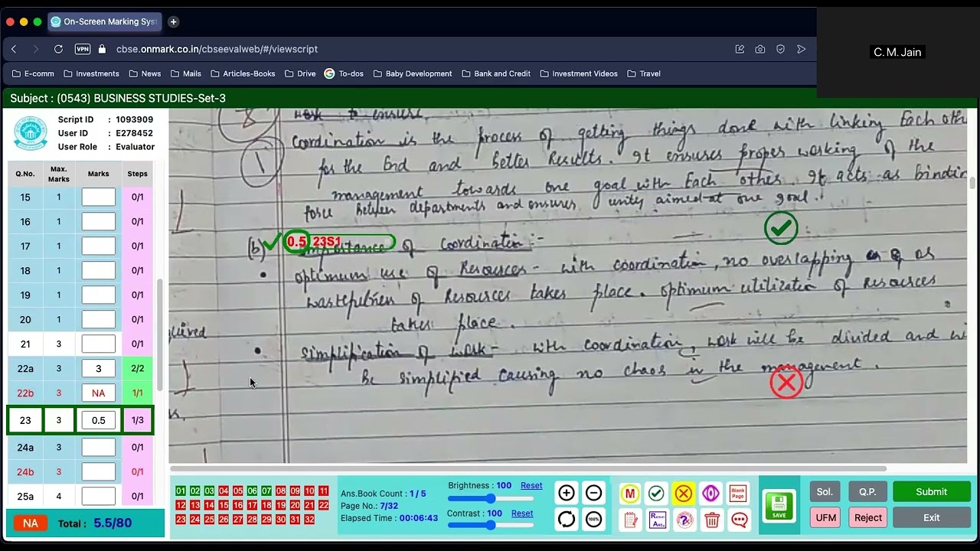
Task: Click the trash delete annotation icon
Action: (x=712, y=520)
